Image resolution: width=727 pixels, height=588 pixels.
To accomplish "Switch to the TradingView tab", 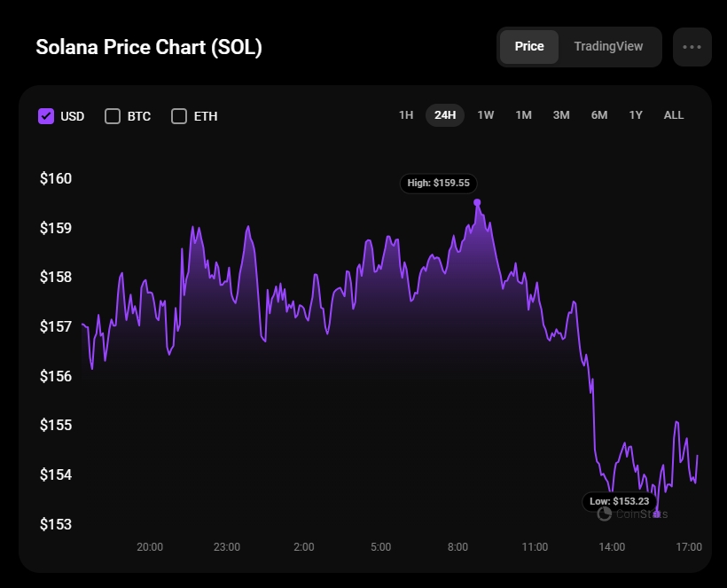I will coord(608,46).
